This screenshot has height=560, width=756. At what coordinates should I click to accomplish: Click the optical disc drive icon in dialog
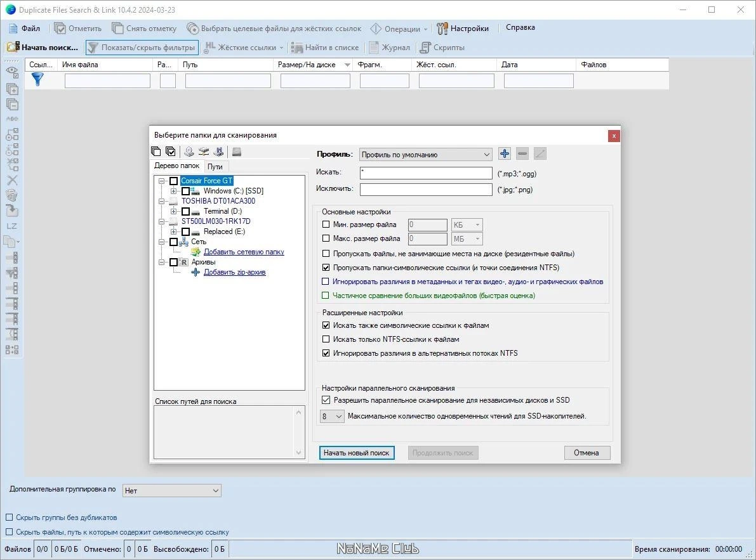(x=189, y=152)
